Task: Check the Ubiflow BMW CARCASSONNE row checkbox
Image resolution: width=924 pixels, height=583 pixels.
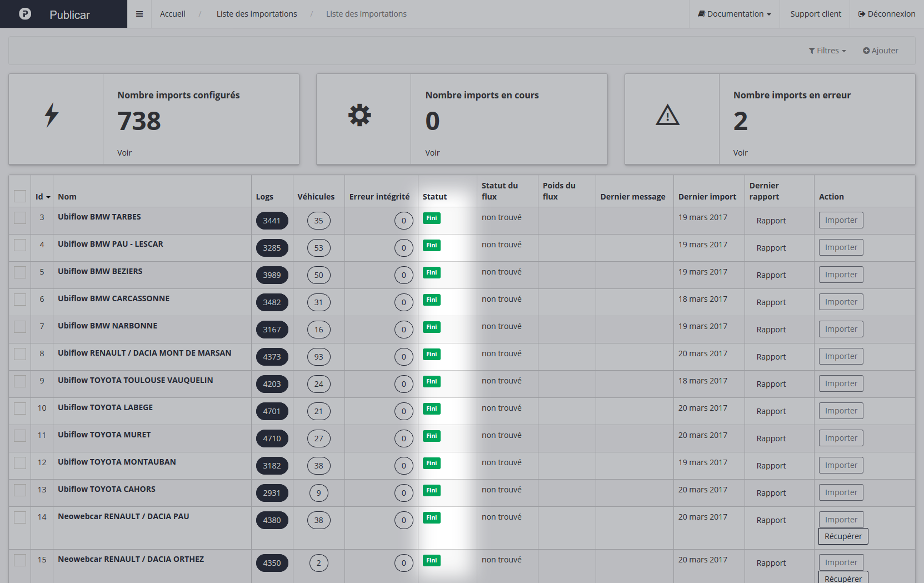Action: click(x=20, y=299)
